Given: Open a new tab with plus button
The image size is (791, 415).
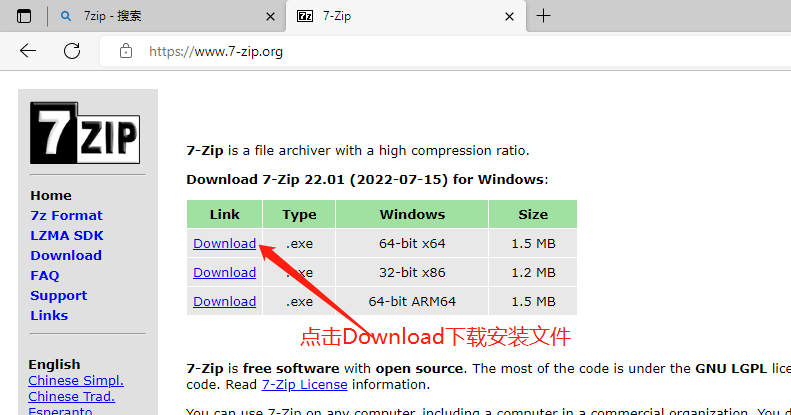Looking at the screenshot, I should click(543, 16).
